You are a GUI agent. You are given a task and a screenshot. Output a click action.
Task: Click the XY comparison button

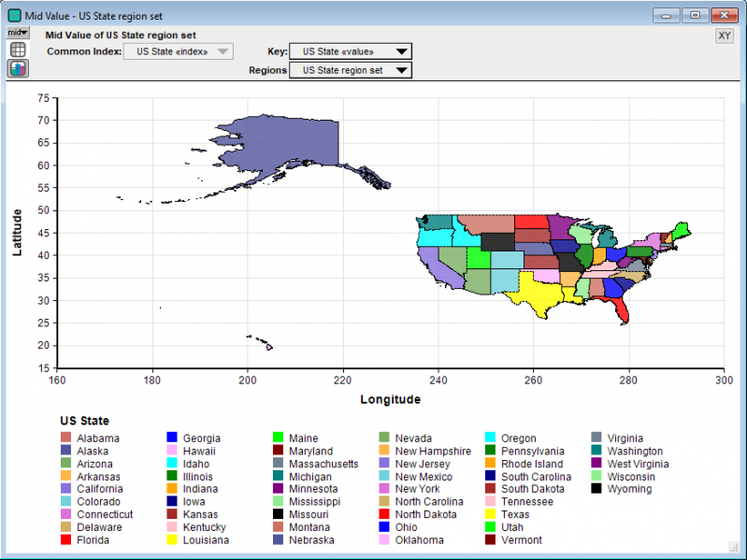point(725,36)
